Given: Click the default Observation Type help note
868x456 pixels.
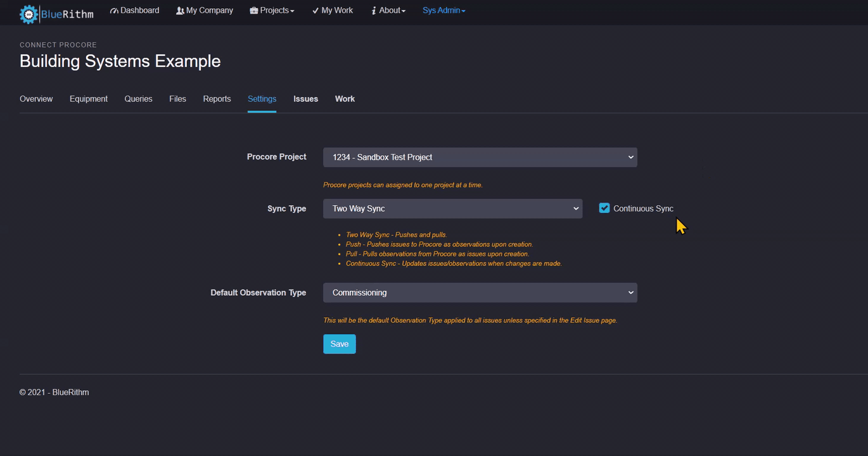Looking at the screenshot, I should pos(470,320).
